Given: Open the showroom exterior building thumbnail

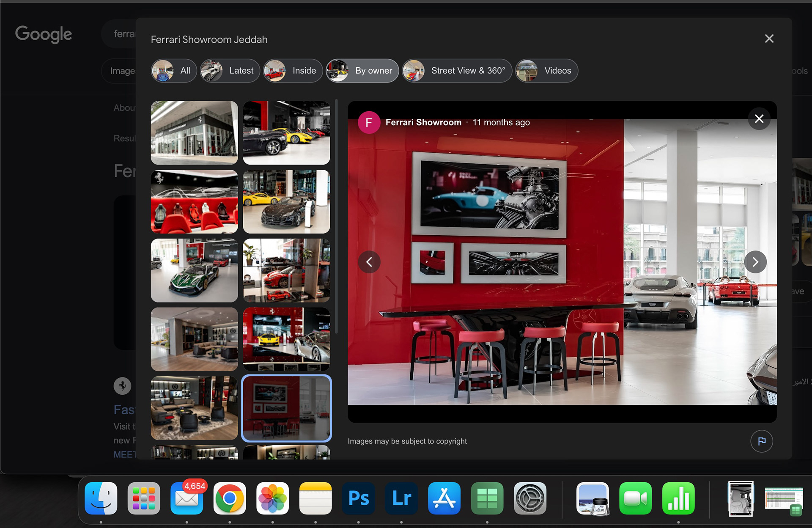Looking at the screenshot, I should [x=194, y=132].
